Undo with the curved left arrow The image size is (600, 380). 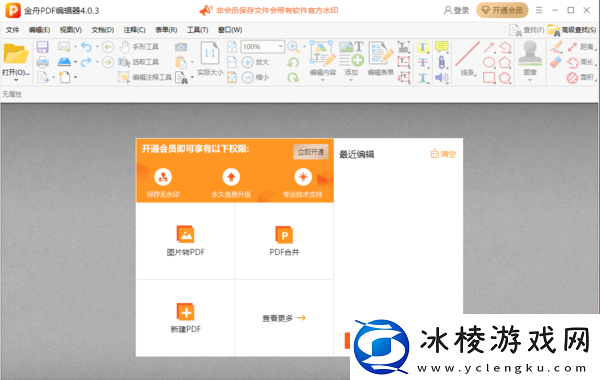pos(86,47)
